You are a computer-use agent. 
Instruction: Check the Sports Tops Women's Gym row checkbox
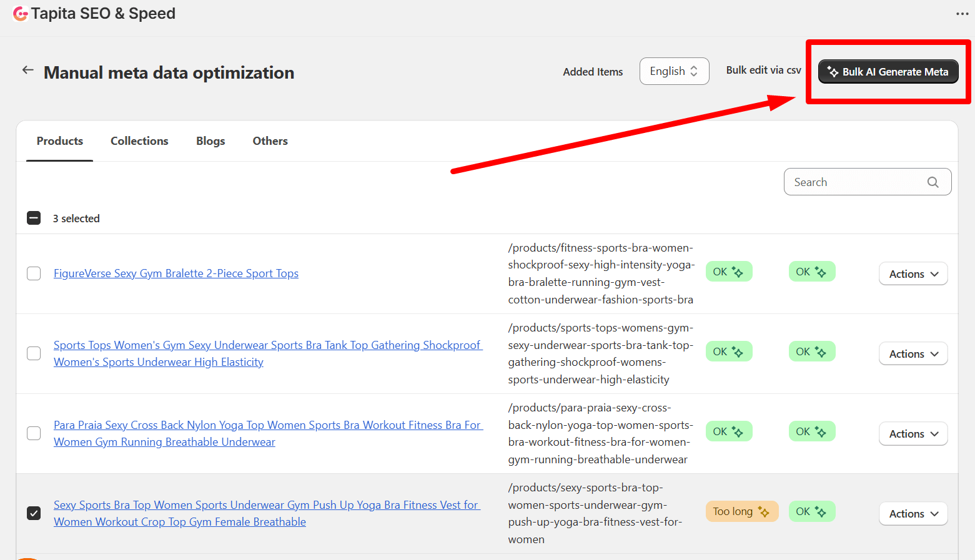[x=34, y=353]
